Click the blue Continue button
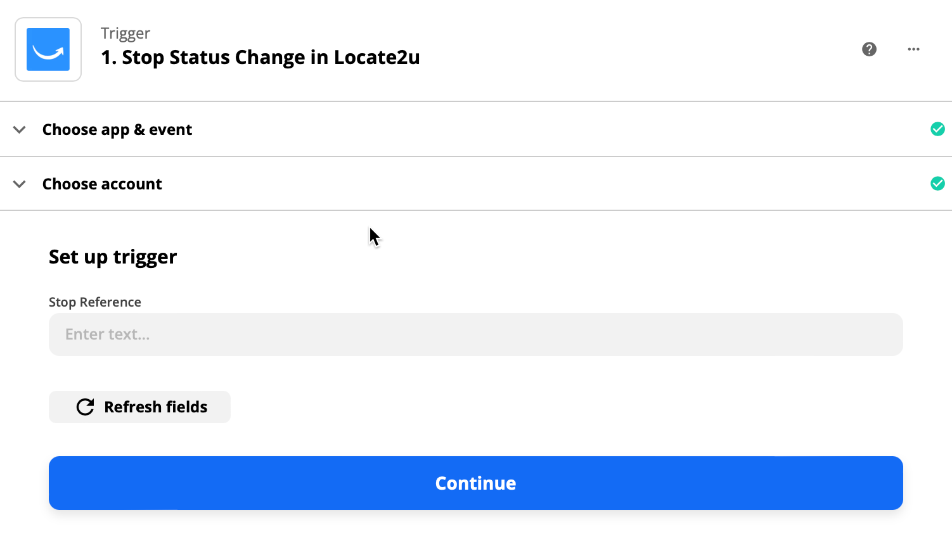Image resolution: width=952 pixels, height=560 pixels. pyautogui.click(x=476, y=483)
